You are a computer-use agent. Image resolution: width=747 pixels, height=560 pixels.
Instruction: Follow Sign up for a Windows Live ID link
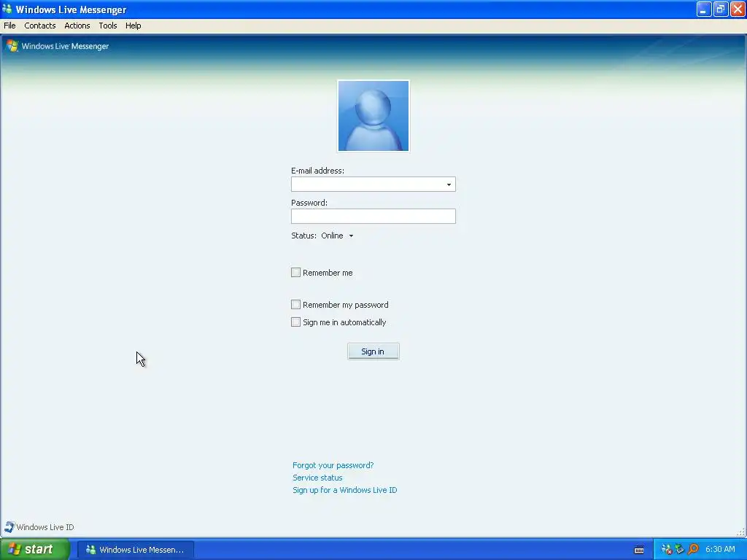click(345, 490)
